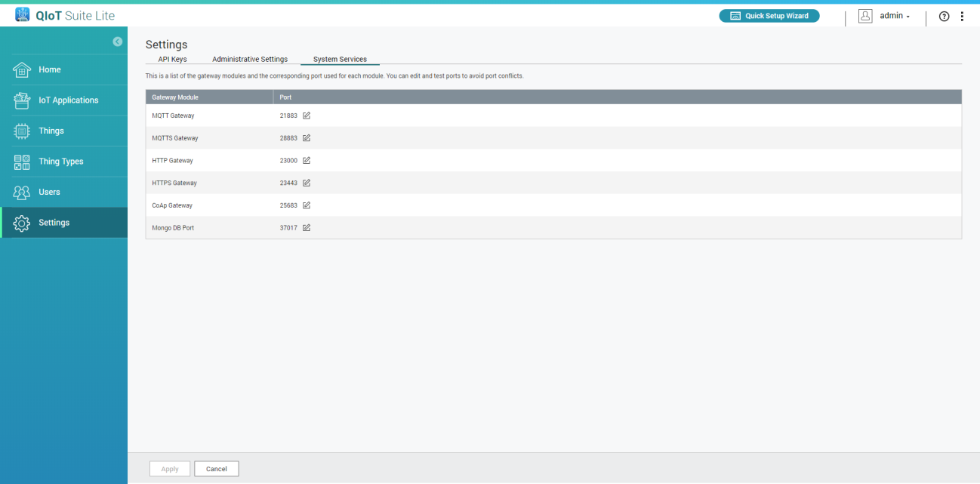Edit the MQTTS Gateway port
This screenshot has width=980, height=484.
coord(307,138)
